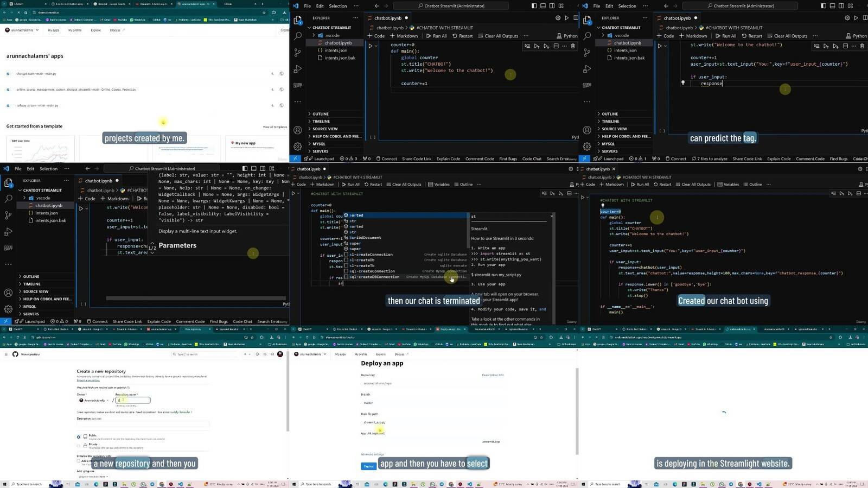
Task: Open Search view in Parameters tooltip window
Action: tap(8, 199)
